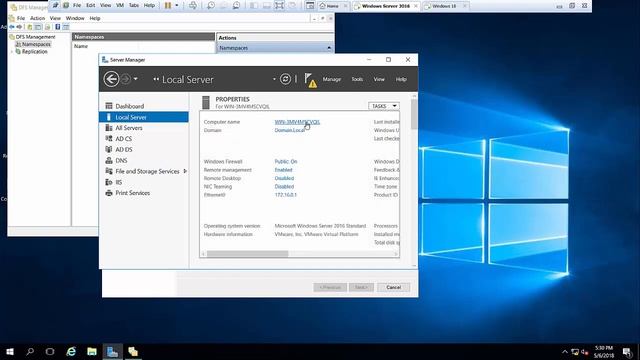The height and width of the screenshot is (360, 640).
Task: Open VMware Edit menu
Action: pyautogui.click(x=91, y=5)
